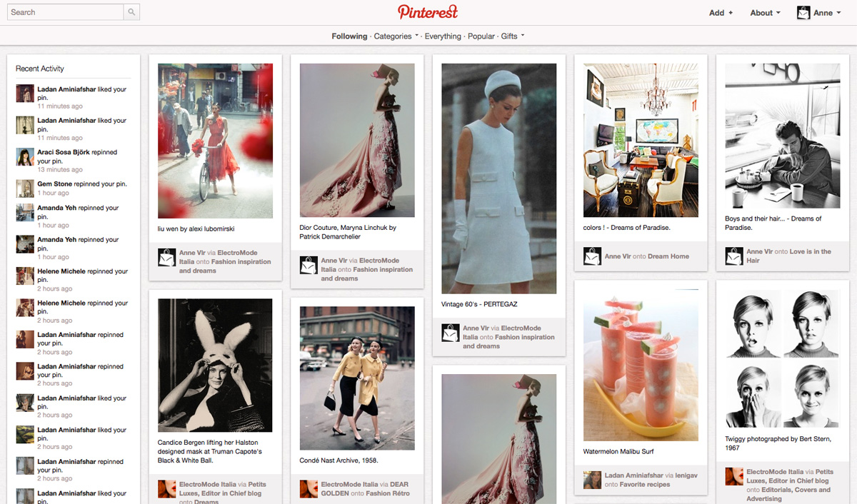
Task: Click Anne Vlr avatar under Dream Home pin
Action: click(x=591, y=256)
